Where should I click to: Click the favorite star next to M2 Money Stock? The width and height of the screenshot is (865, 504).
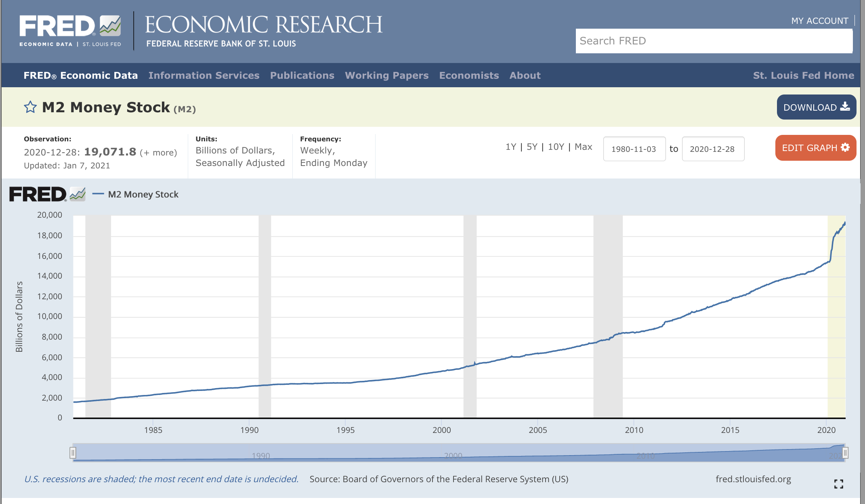pyautogui.click(x=30, y=107)
